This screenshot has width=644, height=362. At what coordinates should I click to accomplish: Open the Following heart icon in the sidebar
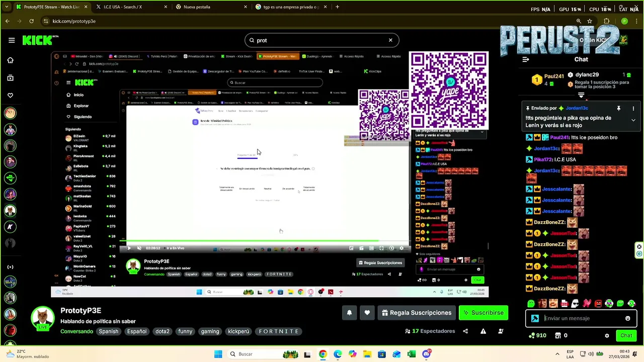click(10, 96)
